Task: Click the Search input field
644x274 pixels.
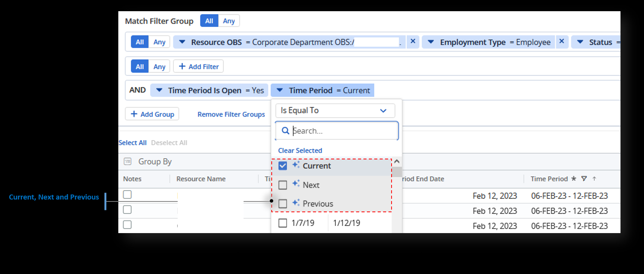Action: [336, 131]
